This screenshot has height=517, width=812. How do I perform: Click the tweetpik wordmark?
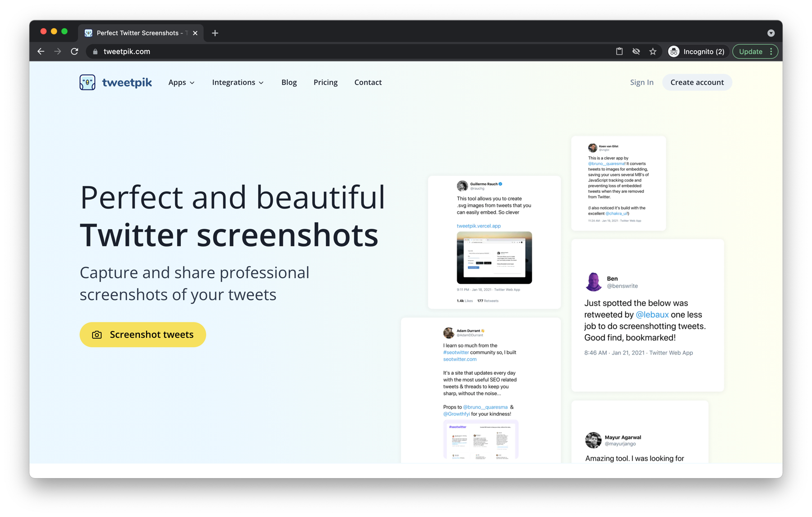[127, 82]
